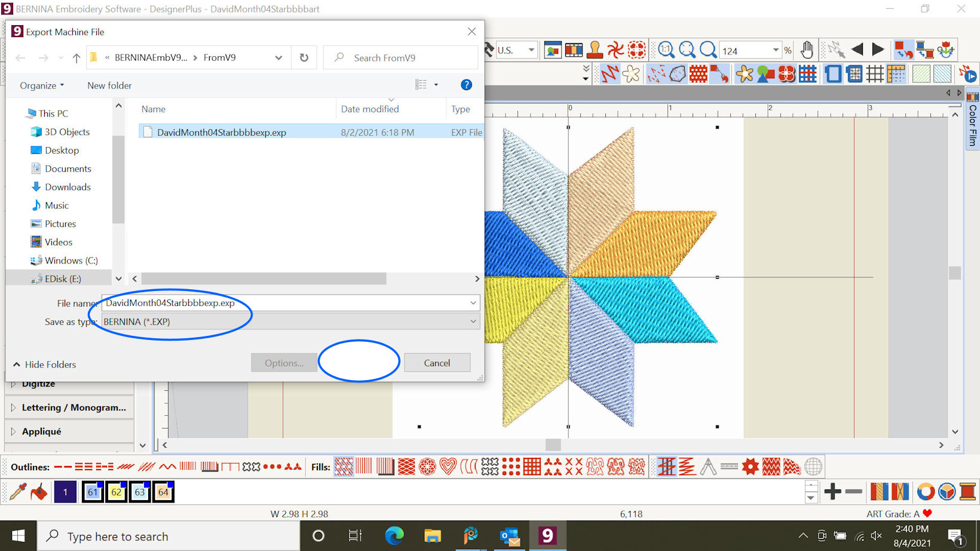Open the Save as type dropdown
The image size is (980, 551).
(x=473, y=322)
